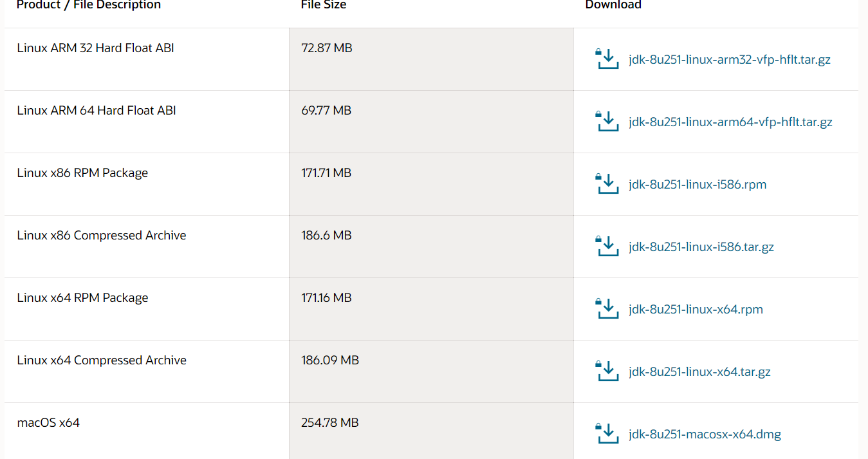Image resolution: width=868 pixels, height=459 pixels.
Task: Click download icon beside jdk-8u251-linux-i586.tar.gz
Action: (x=607, y=246)
